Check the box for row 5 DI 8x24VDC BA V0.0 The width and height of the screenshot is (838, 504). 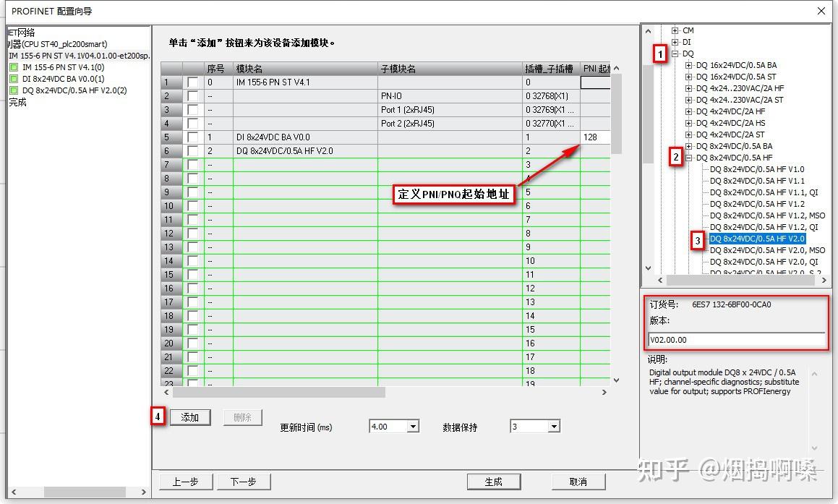point(193,137)
